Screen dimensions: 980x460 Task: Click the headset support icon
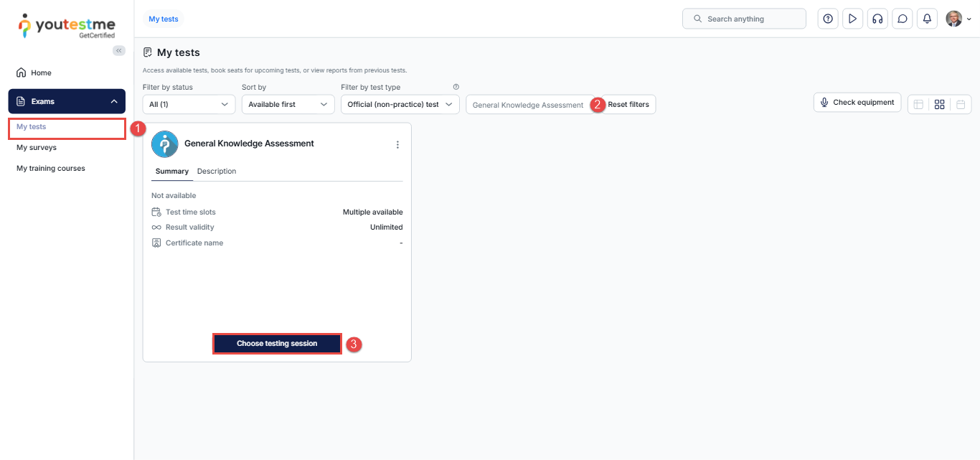[877, 19]
